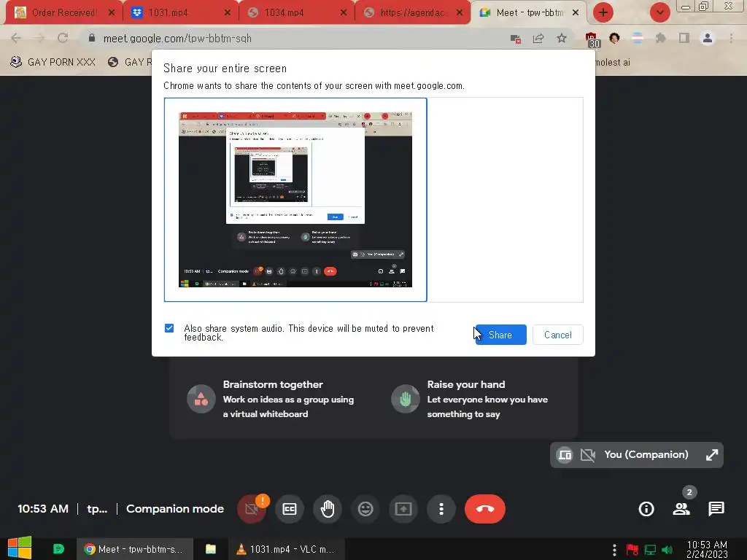Uncheck Also share system audio checkbox

169,328
